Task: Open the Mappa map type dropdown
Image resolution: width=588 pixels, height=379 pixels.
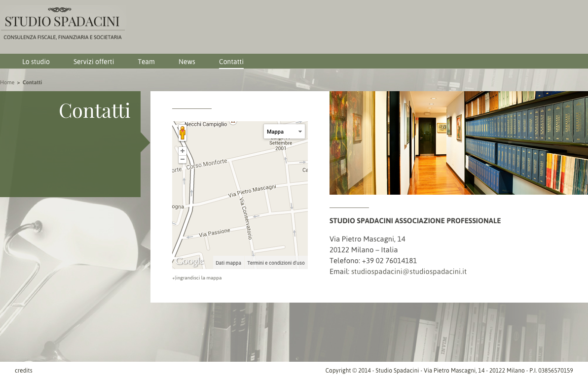Action: click(284, 132)
